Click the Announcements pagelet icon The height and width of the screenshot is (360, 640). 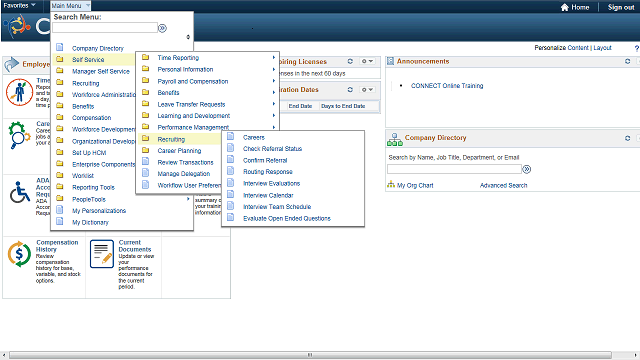[x=391, y=61]
